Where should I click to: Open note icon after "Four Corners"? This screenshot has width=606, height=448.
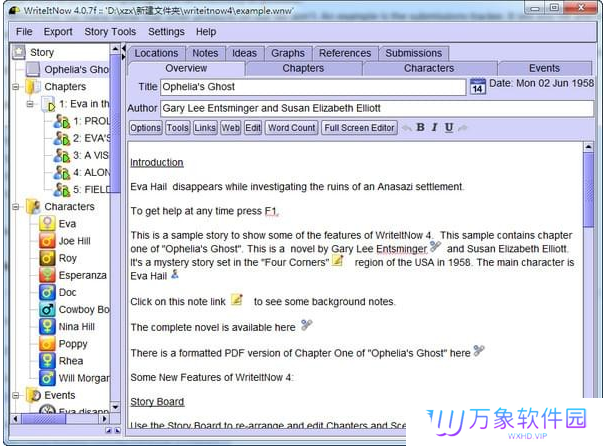[x=338, y=260]
